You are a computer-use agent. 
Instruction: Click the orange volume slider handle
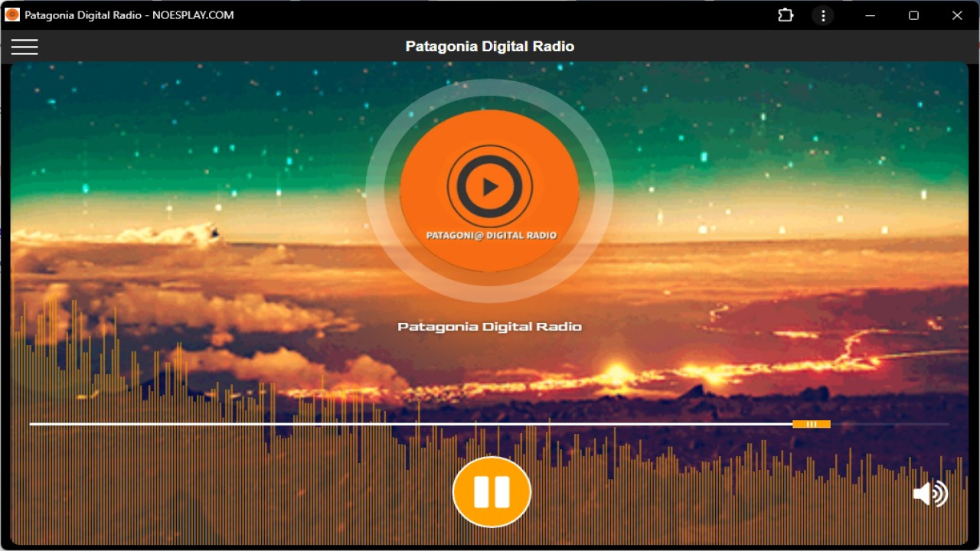[812, 424]
